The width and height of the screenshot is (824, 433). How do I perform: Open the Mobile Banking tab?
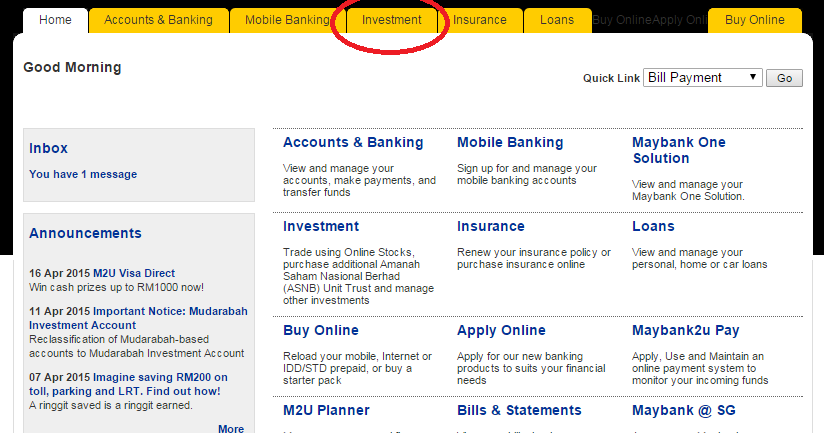click(287, 20)
